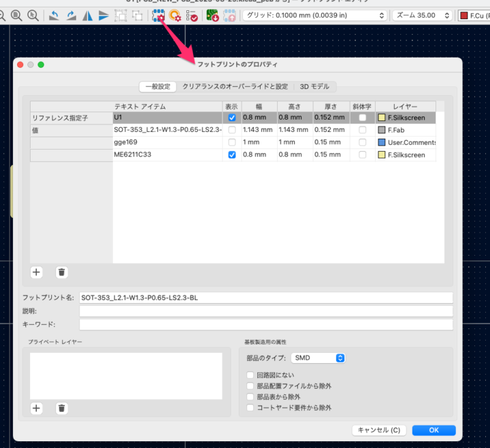Delete text item trash icon under table
The width and height of the screenshot is (490, 448).
(x=62, y=272)
